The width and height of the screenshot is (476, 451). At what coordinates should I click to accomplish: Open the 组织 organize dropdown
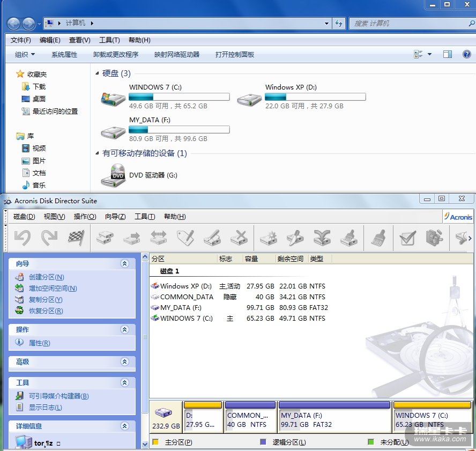[25, 55]
